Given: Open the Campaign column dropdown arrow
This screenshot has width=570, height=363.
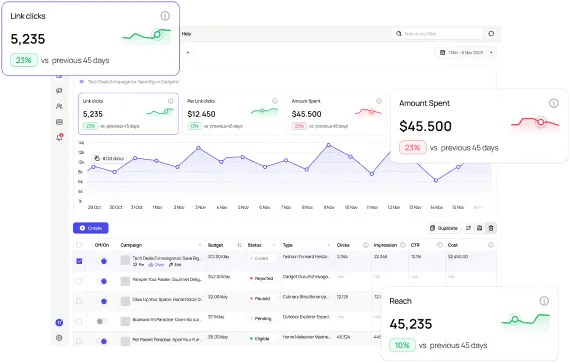Looking at the screenshot, I should click(200, 245).
